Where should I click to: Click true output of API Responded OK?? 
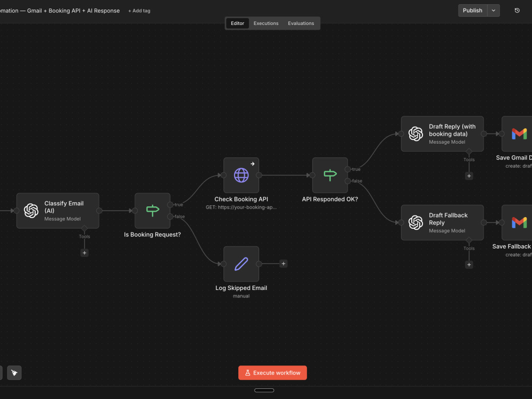(x=348, y=169)
